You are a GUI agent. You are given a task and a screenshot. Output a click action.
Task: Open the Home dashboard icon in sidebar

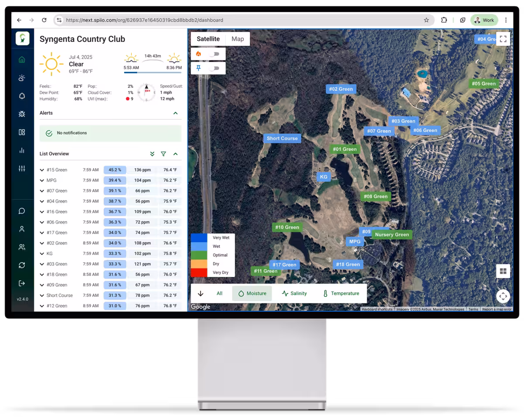22,60
